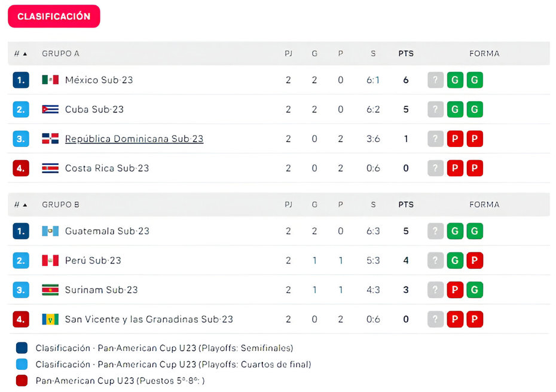Image resolution: width=556 pixels, height=392 pixels.
Task: Click the México flag icon
Action: 50,79
